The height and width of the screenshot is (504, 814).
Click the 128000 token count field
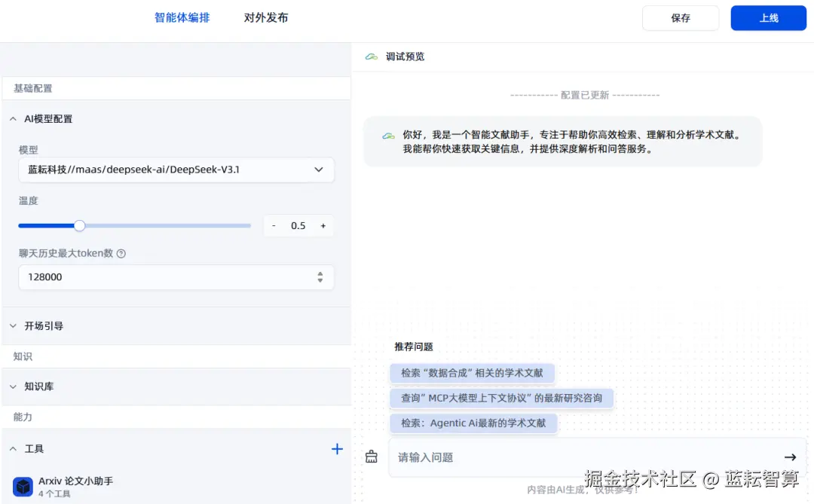click(x=176, y=277)
